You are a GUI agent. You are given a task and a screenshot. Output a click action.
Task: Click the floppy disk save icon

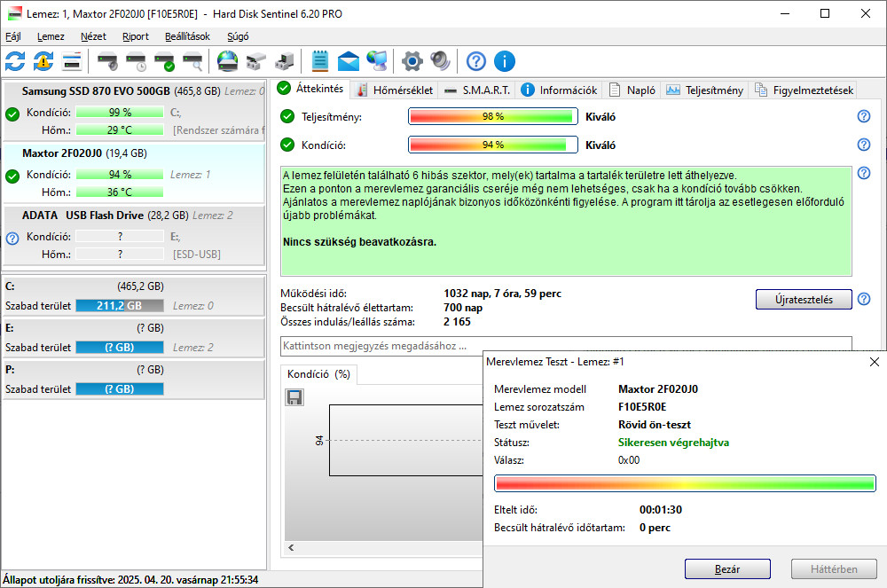tap(294, 397)
